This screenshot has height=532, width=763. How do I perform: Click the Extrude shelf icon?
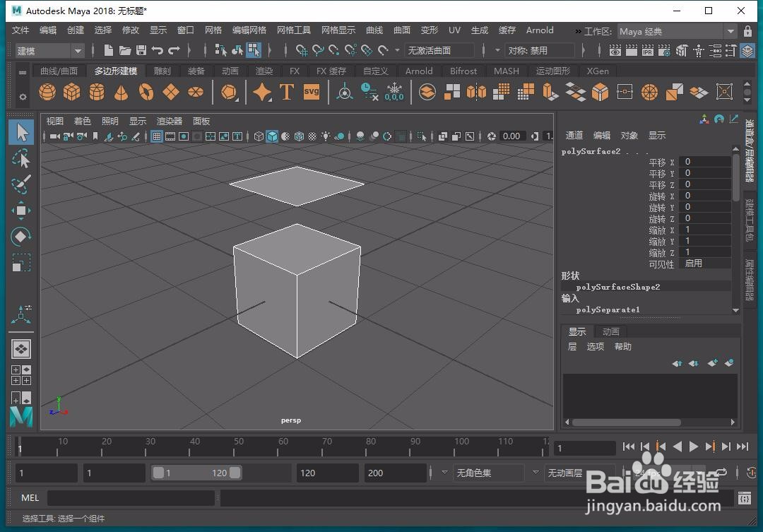pos(550,92)
